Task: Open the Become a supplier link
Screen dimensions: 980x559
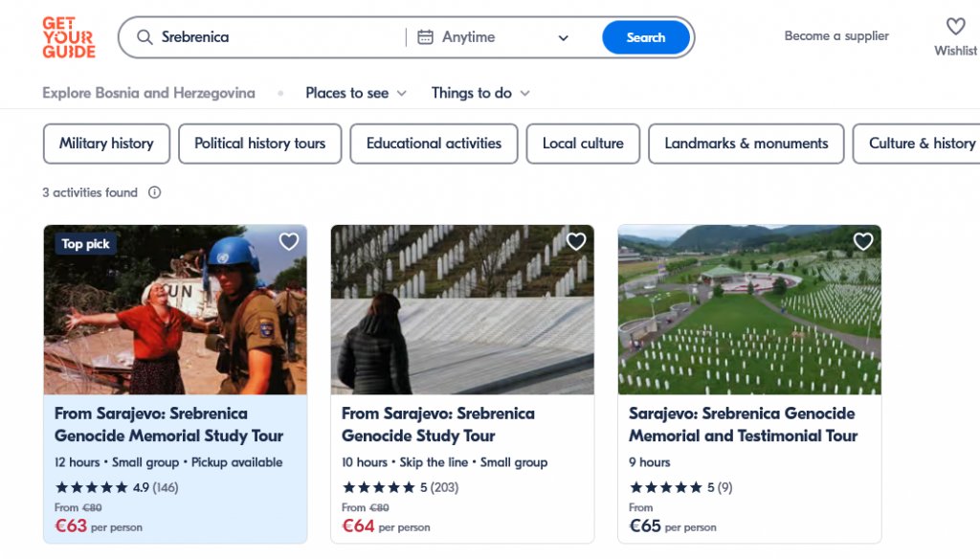Action: tap(836, 36)
